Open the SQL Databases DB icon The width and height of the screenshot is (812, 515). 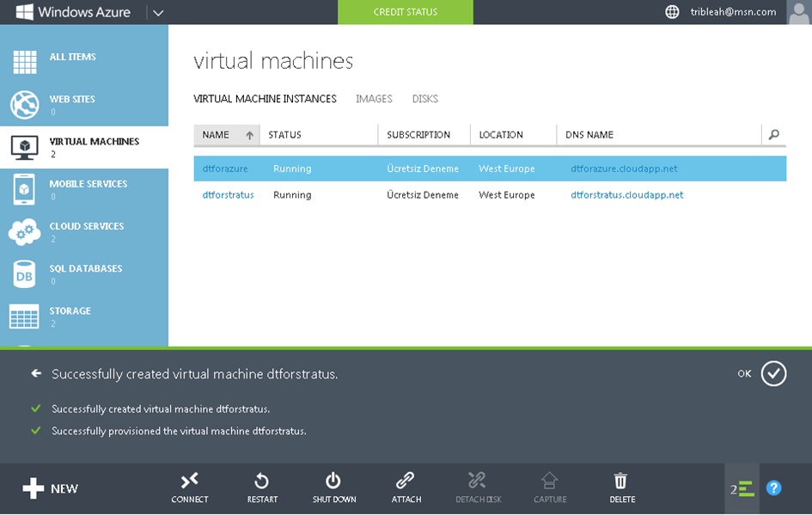[24, 274]
